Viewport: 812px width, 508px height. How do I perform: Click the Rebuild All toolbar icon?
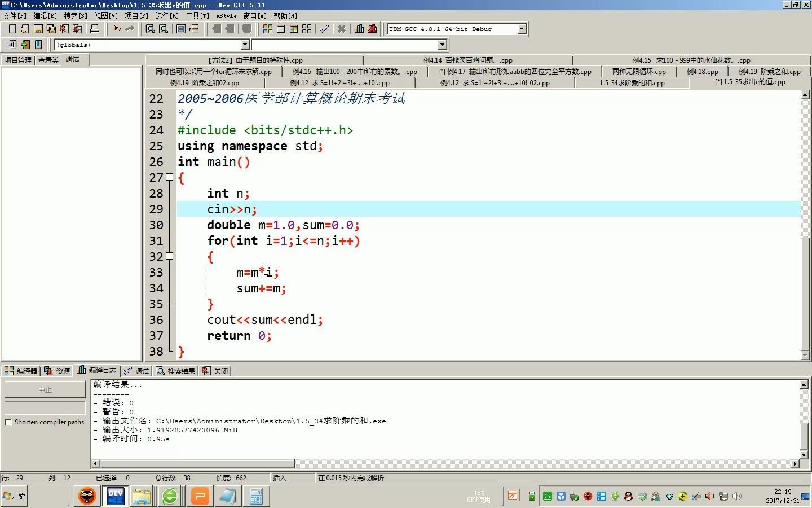tap(307, 29)
